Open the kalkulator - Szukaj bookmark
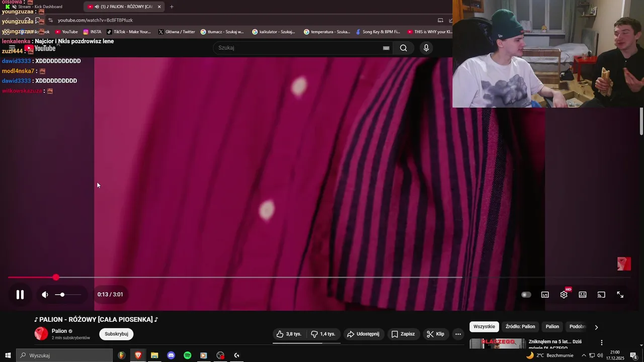This screenshot has width=644, height=362. click(274, 32)
